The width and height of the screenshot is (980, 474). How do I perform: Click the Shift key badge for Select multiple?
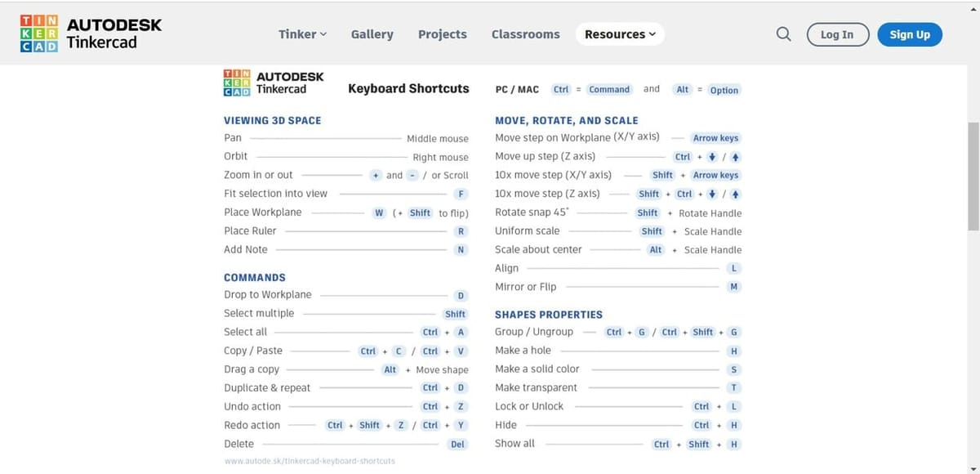tap(455, 314)
